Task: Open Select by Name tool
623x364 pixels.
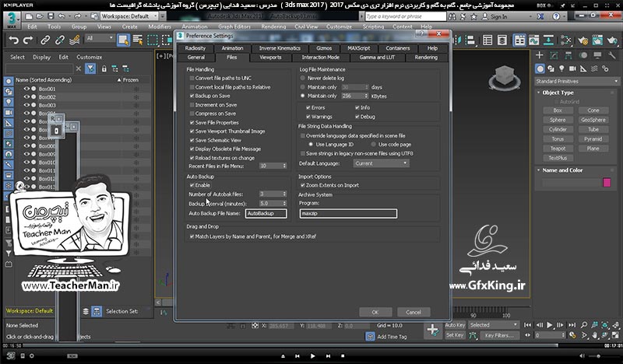Action: point(138,40)
